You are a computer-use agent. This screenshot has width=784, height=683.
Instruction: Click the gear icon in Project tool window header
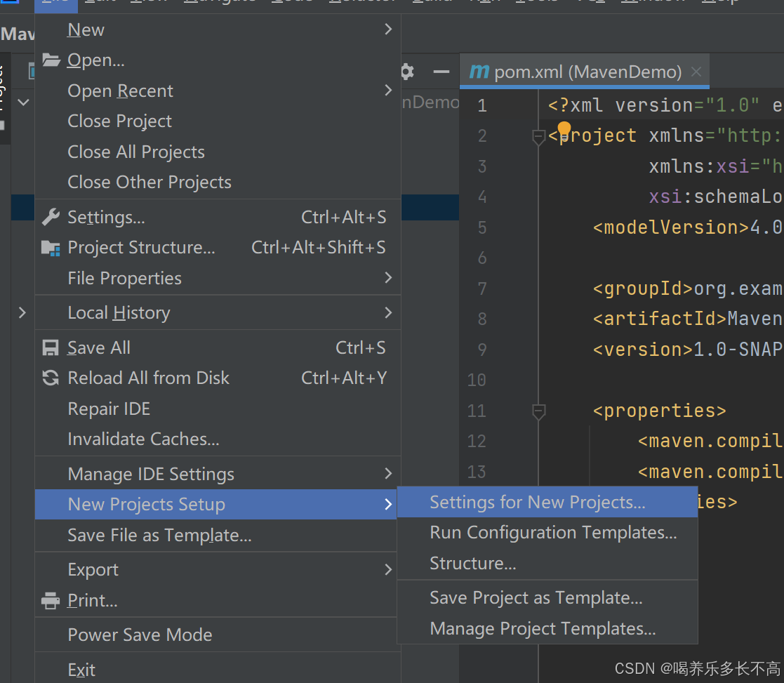point(408,72)
